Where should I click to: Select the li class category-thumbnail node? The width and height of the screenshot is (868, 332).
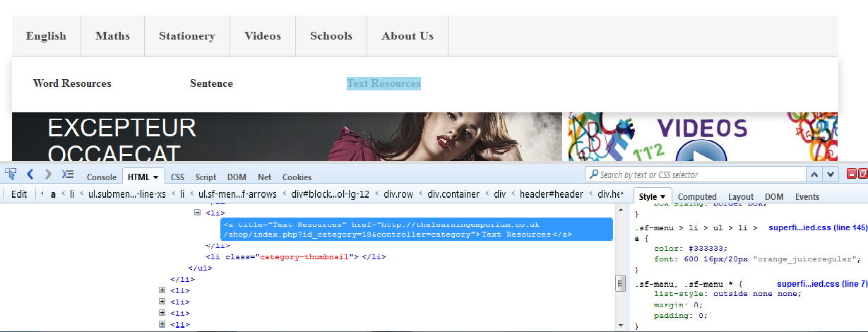coord(295,256)
